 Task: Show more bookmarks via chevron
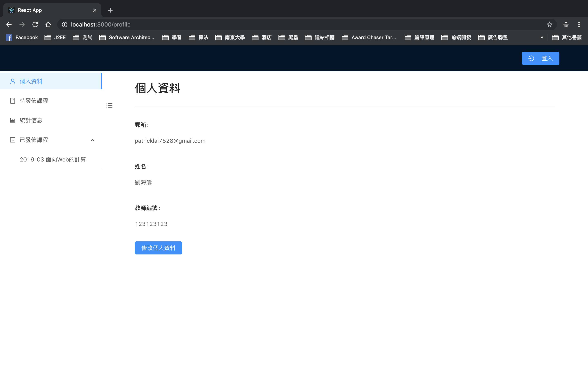[x=542, y=37]
